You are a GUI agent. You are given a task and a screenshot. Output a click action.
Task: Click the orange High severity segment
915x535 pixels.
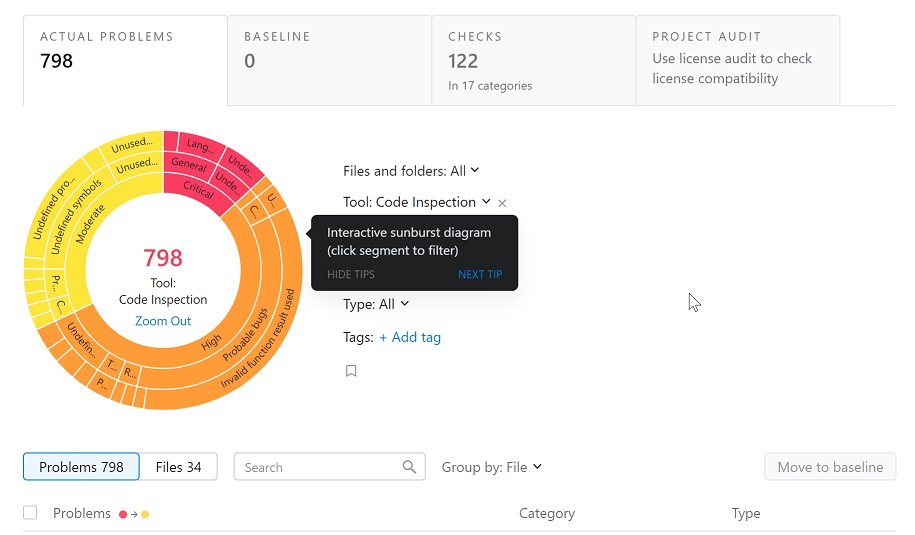212,341
